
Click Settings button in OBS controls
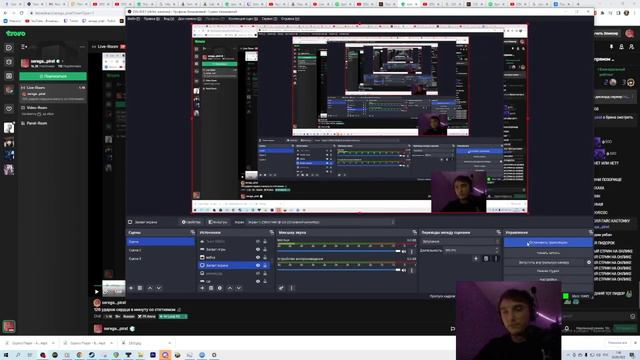point(548,280)
